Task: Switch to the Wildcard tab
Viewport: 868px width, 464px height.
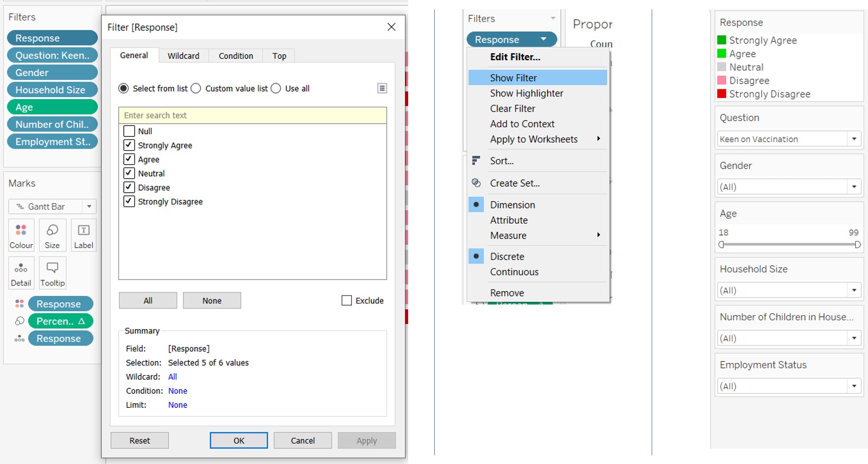Action: (183, 55)
